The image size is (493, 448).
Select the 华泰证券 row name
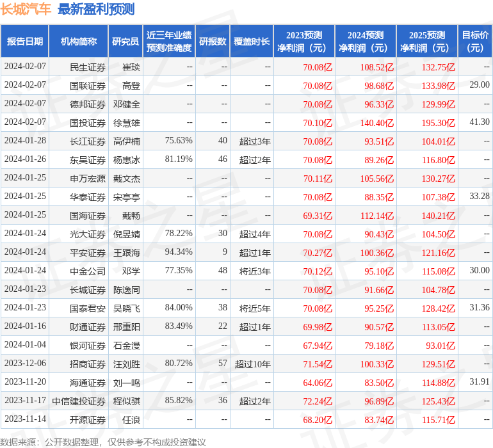point(88,197)
